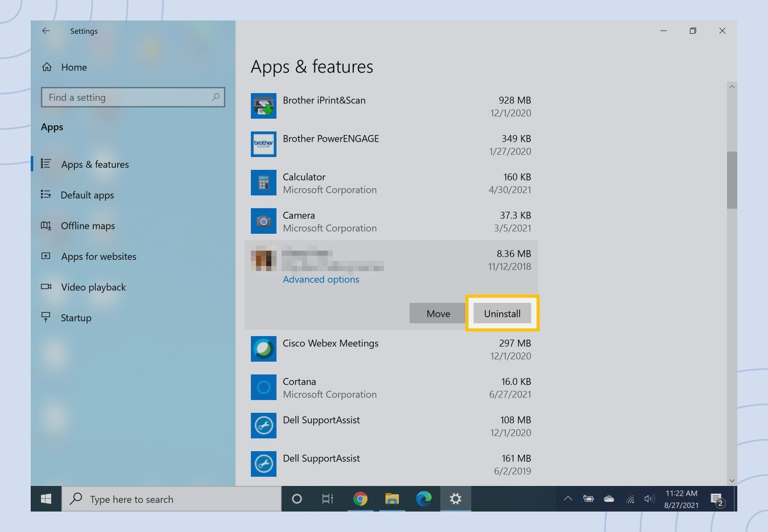768x532 pixels.
Task: Select Brother iPrint&Scan entry
Action: click(391, 106)
